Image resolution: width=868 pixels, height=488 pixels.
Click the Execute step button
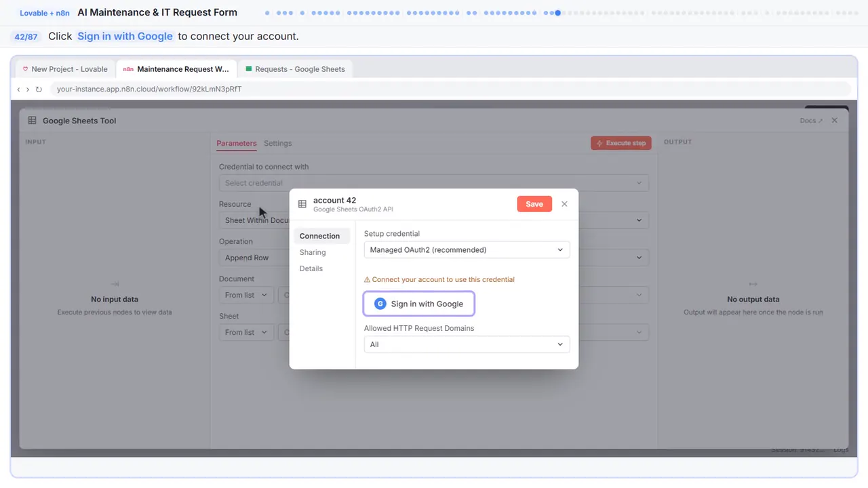pyautogui.click(x=621, y=143)
